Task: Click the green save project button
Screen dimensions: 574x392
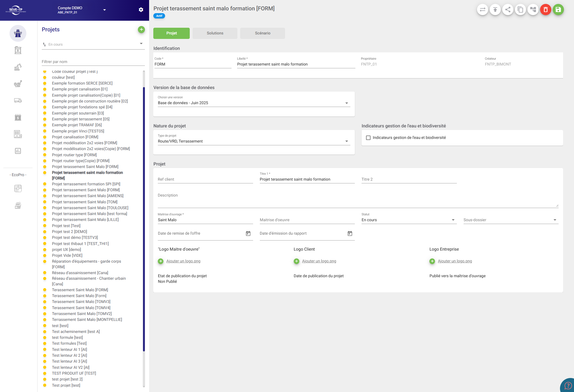Action: point(558,10)
